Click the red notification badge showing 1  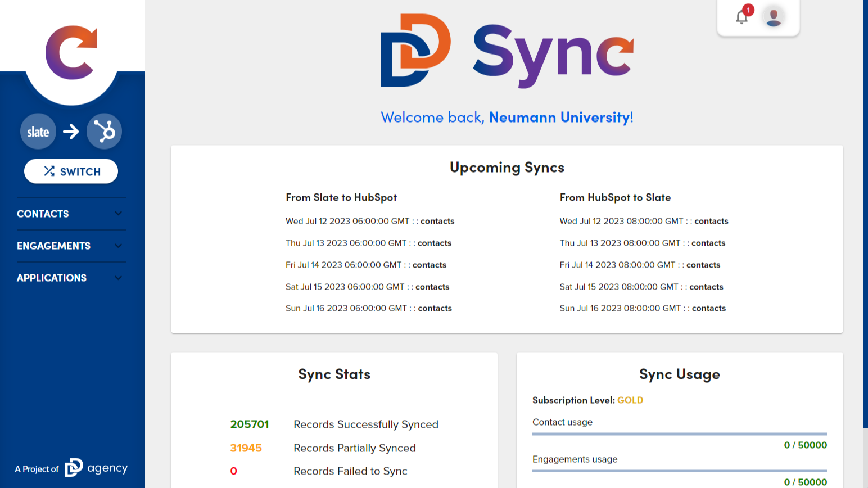point(748,10)
